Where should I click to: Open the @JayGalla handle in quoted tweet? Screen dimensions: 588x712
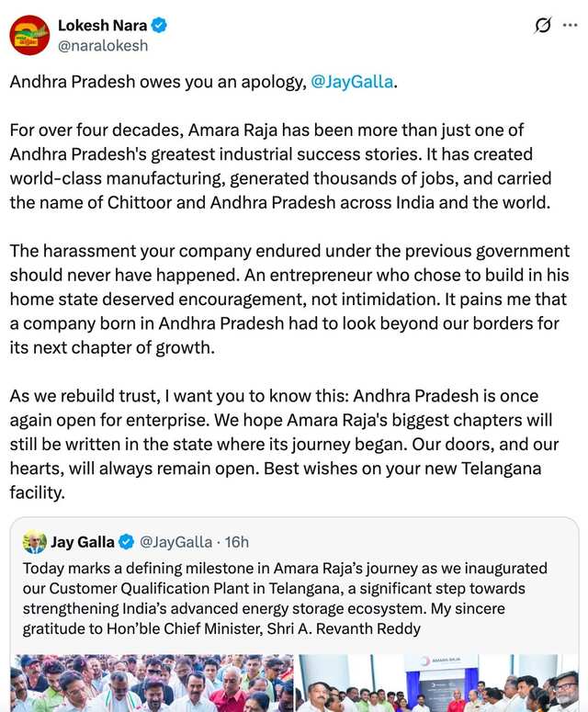click(x=175, y=542)
